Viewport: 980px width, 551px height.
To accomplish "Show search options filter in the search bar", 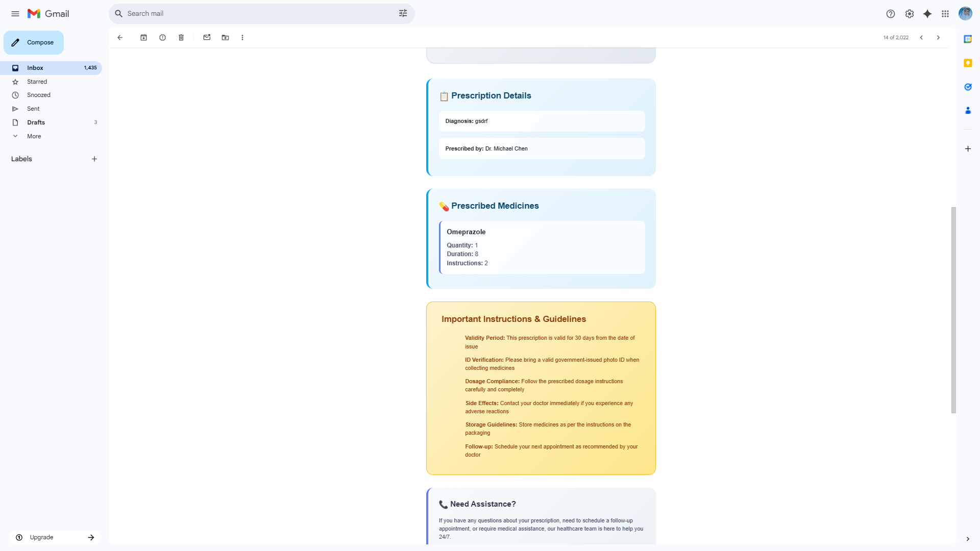I will 403,14.
